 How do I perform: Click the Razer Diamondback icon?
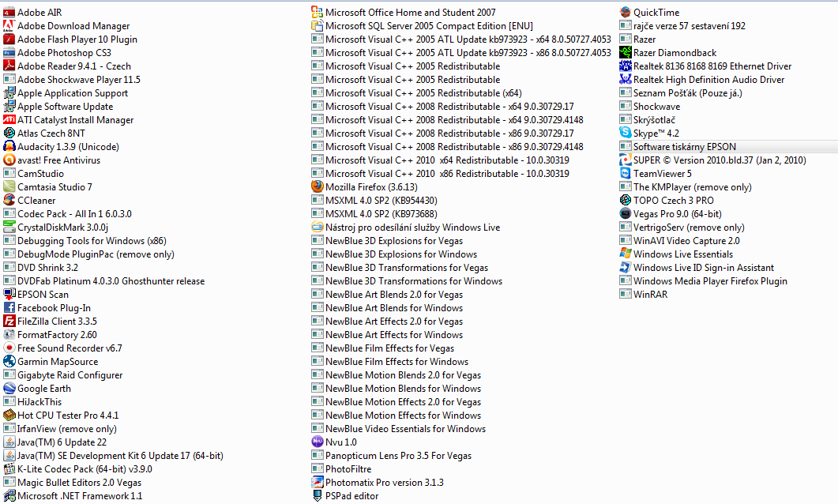[x=626, y=52]
